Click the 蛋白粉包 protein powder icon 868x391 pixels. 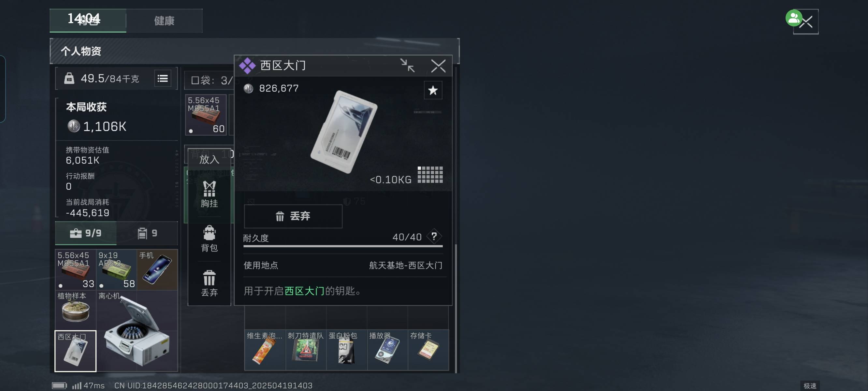coord(346,350)
